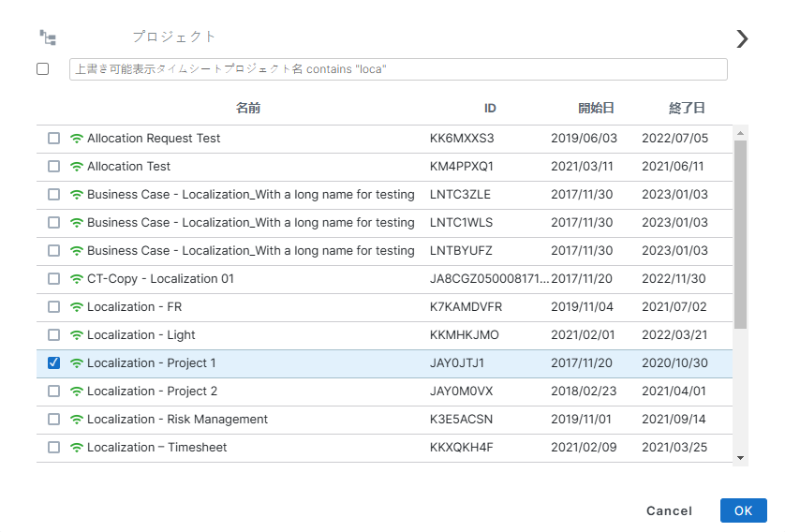Click green status icon for Localization - Project 1
This screenshot has width=785, height=532.
77,363
